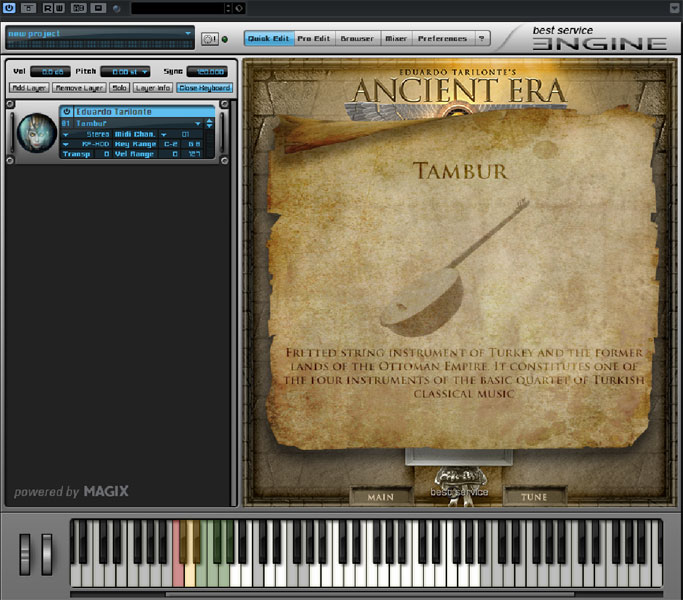Image resolution: width=683 pixels, height=600 pixels.
Task: Click the Remove Layer button
Action: tap(79, 88)
